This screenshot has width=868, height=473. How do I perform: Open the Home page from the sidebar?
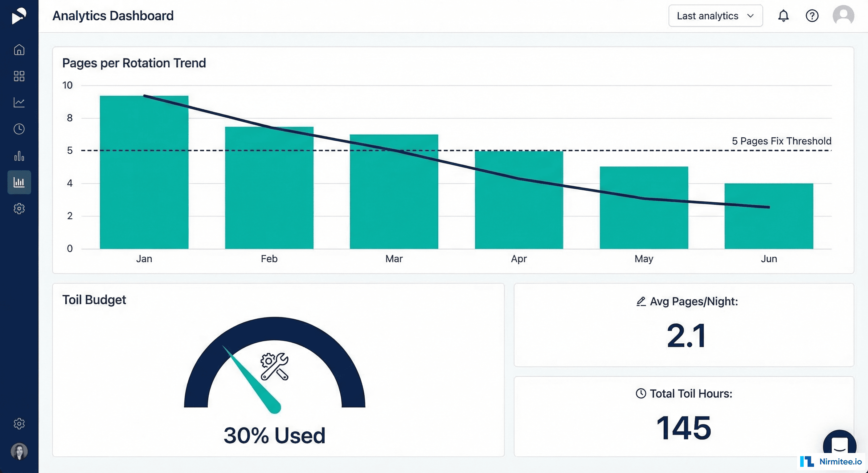point(19,50)
